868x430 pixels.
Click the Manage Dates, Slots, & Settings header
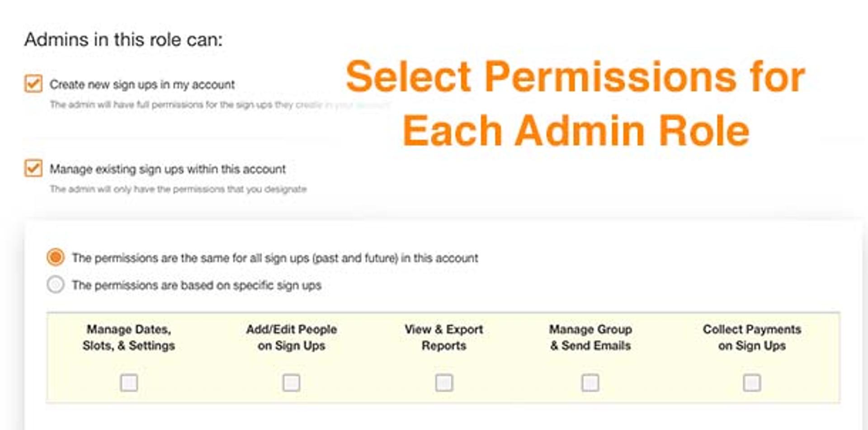click(129, 337)
